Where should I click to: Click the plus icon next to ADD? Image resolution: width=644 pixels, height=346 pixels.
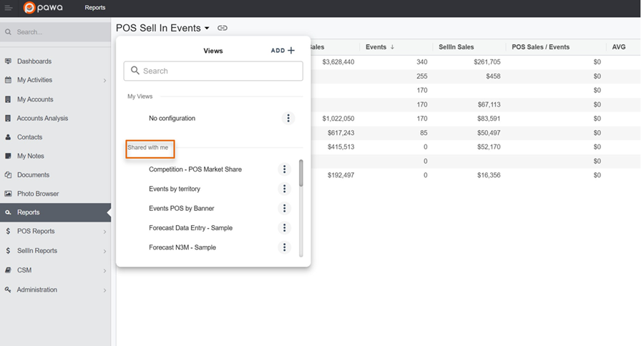tap(291, 51)
